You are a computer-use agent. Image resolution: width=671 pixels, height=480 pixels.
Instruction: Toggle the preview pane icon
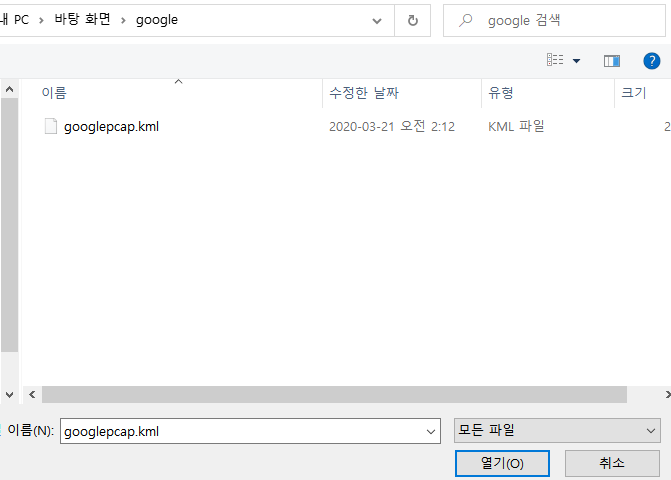pyautogui.click(x=612, y=61)
